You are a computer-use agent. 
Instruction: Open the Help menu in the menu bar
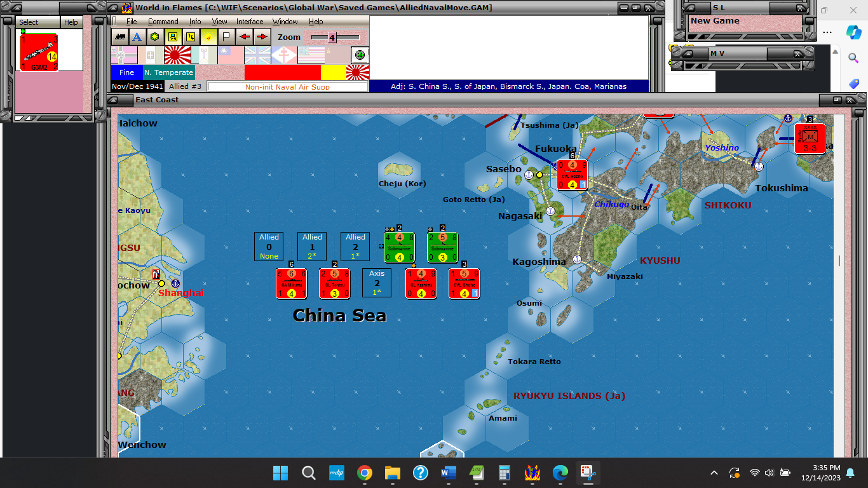pos(316,22)
